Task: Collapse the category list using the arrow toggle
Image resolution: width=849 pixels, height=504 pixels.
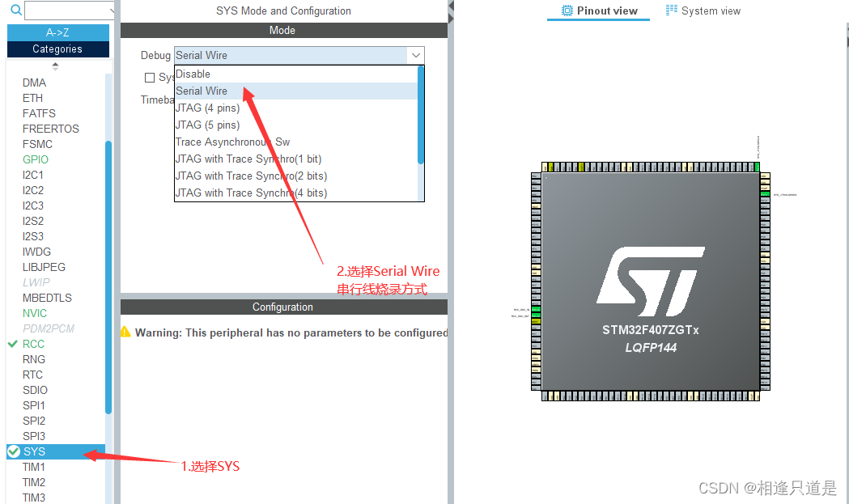Action: [x=55, y=66]
